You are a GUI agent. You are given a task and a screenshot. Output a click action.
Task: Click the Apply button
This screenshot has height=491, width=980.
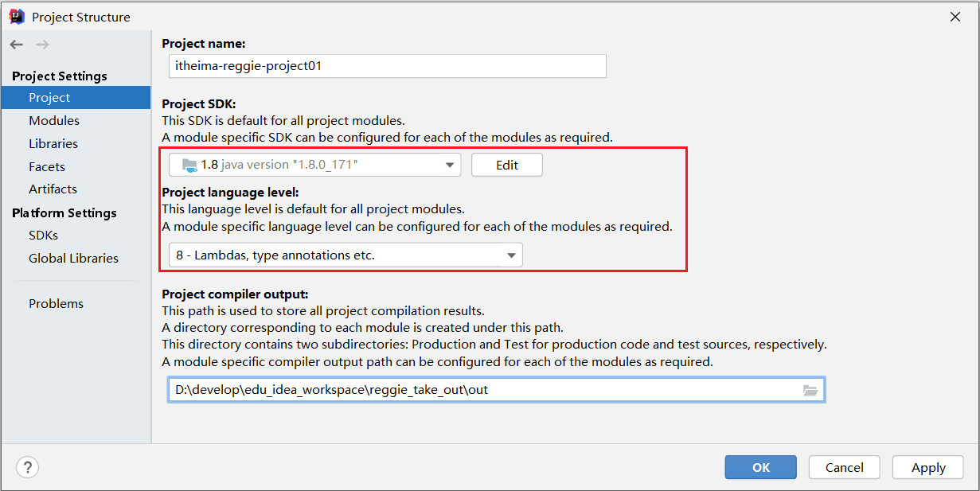point(928,467)
